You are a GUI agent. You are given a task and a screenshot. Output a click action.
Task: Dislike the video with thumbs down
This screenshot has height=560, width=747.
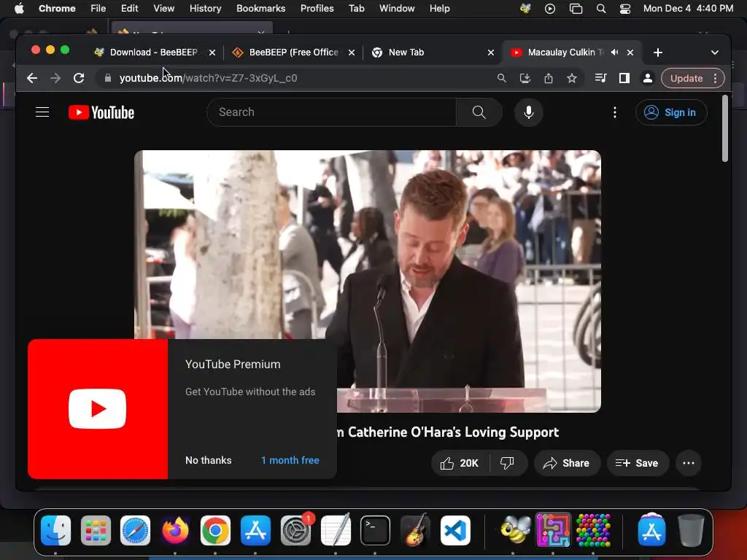pos(508,463)
